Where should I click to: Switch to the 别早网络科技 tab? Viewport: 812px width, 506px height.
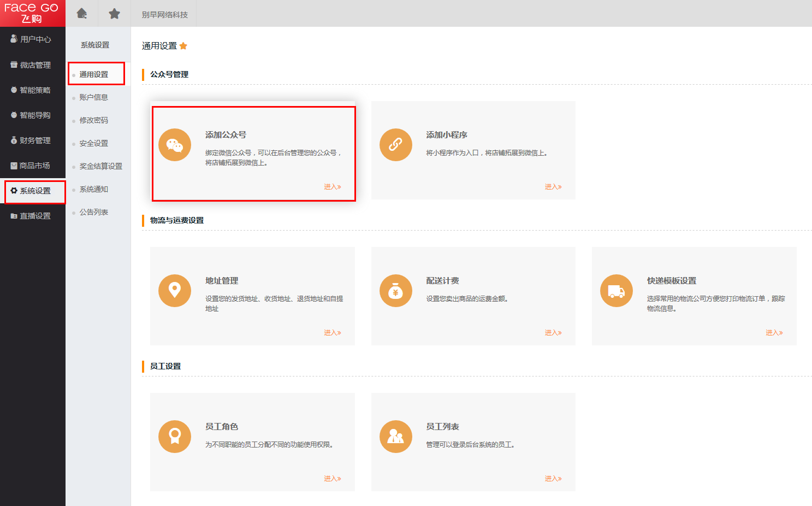[x=164, y=15]
